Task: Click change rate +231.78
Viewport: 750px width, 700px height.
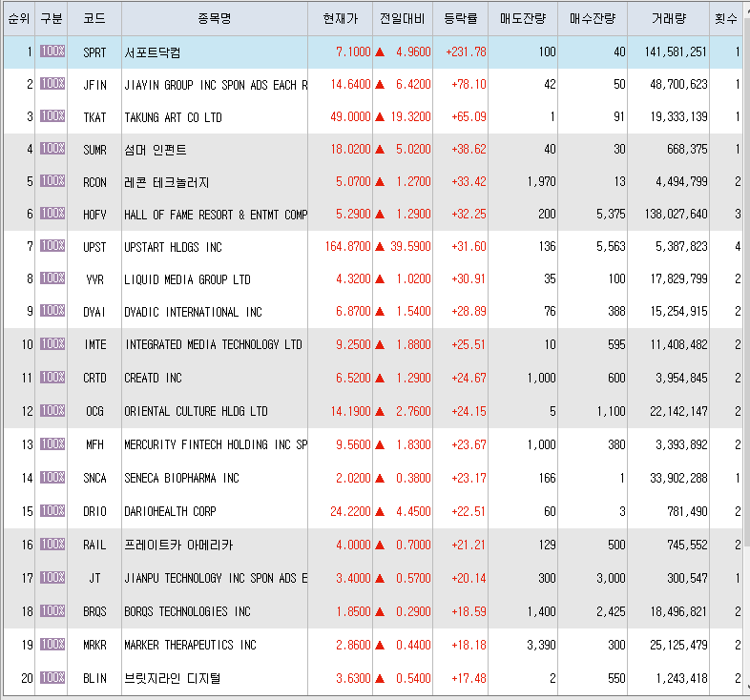Action: click(466, 51)
